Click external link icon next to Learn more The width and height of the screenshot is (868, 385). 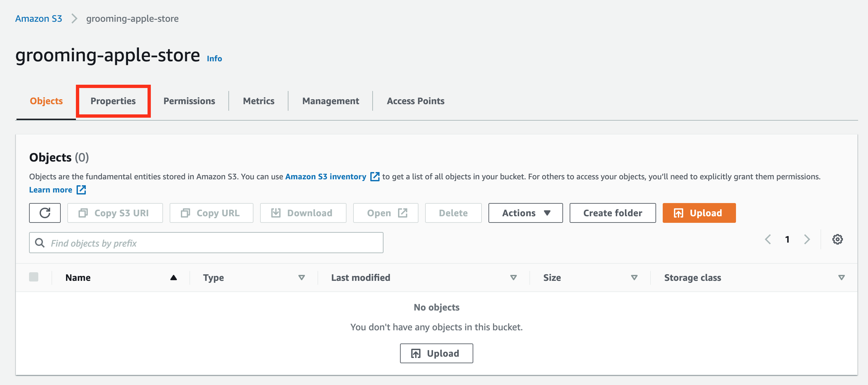tap(81, 190)
